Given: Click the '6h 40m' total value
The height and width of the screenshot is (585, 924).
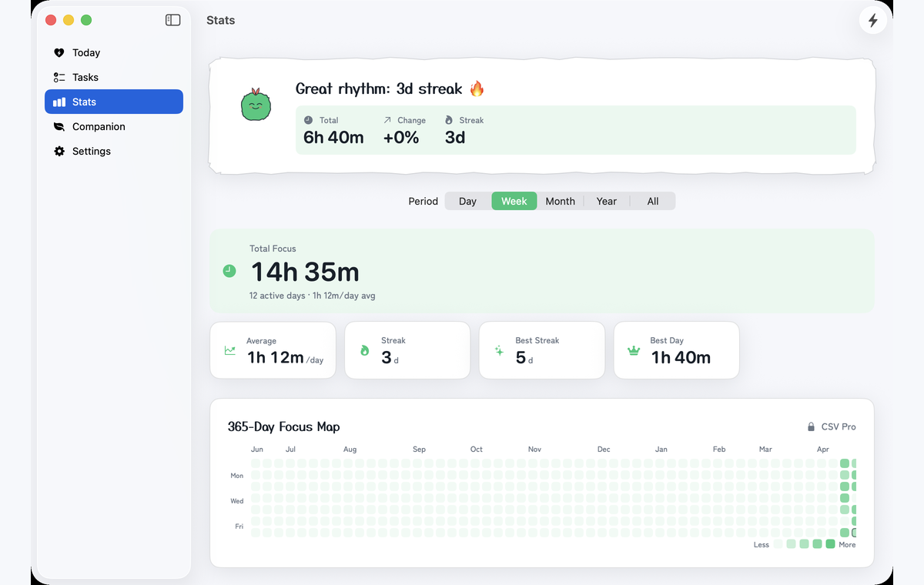Looking at the screenshot, I should (333, 138).
